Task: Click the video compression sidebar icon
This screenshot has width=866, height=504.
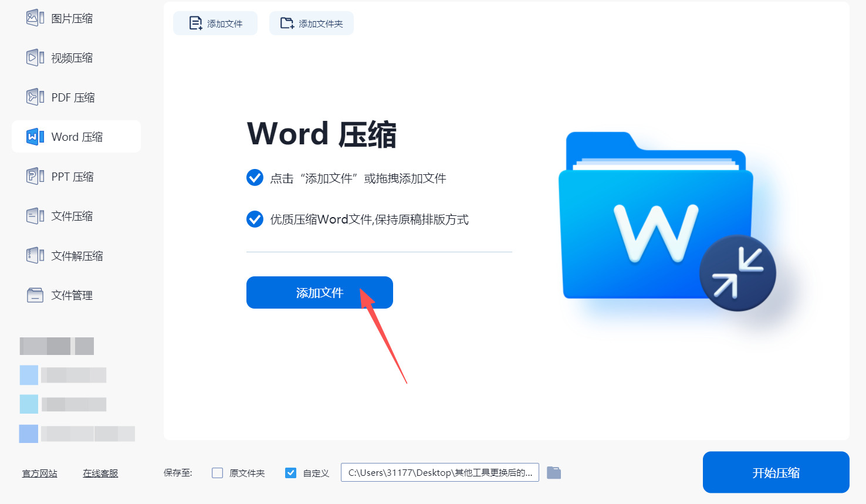Action: click(35, 57)
